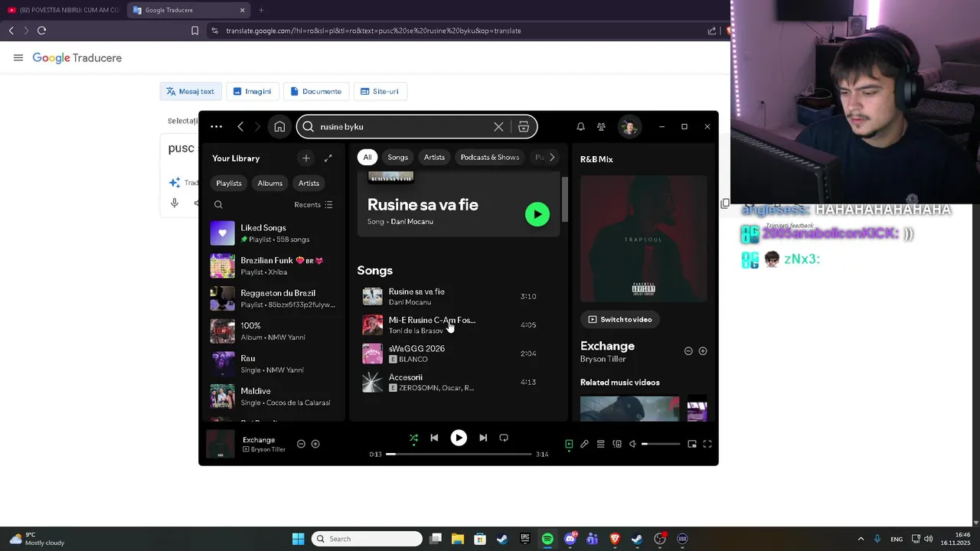This screenshot has width=980, height=551.
Task: Enter Spotify full screen mode
Action: pos(707,444)
